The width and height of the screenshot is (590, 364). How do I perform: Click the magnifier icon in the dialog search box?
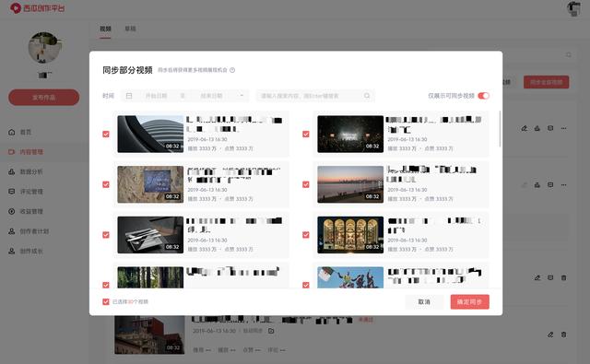pos(367,96)
